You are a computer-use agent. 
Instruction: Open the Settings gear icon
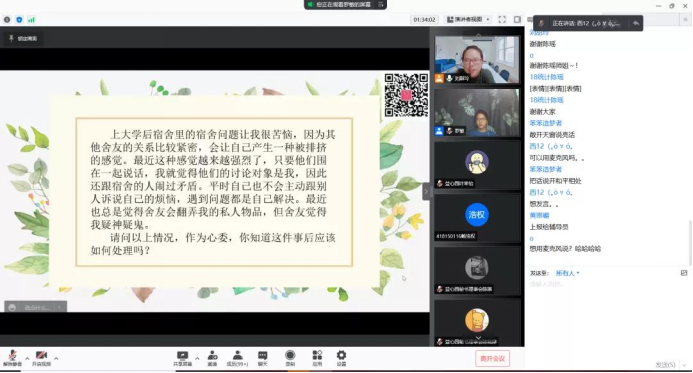tap(341, 358)
